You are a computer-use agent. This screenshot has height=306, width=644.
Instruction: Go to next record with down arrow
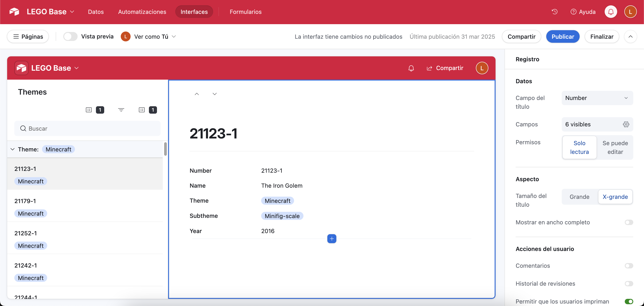(214, 94)
